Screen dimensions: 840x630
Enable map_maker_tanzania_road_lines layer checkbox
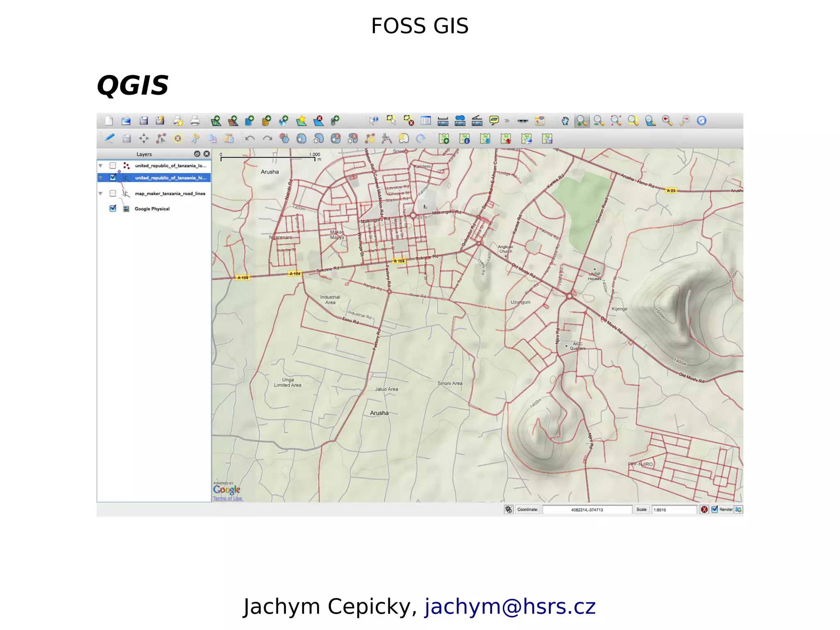tap(113, 193)
